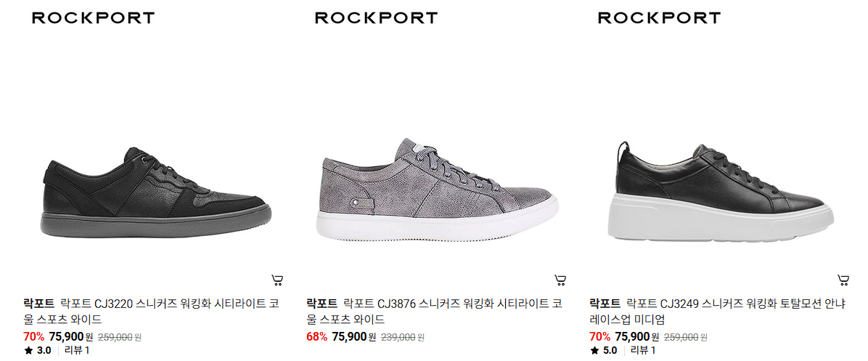Click Rockport logo above the platform sneaker
The width and height of the screenshot is (868, 361).
tap(659, 18)
